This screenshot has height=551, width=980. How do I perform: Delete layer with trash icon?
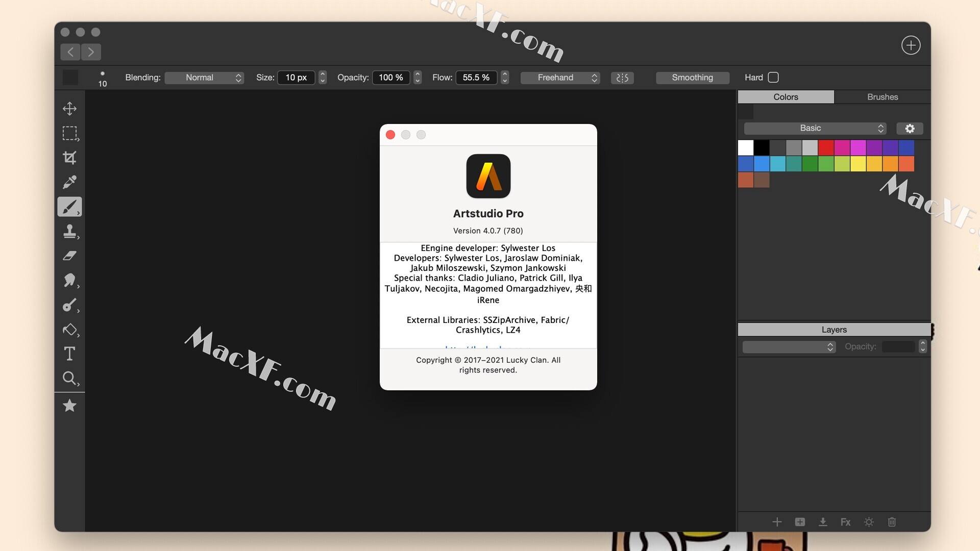pyautogui.click(x=892, y=522)
